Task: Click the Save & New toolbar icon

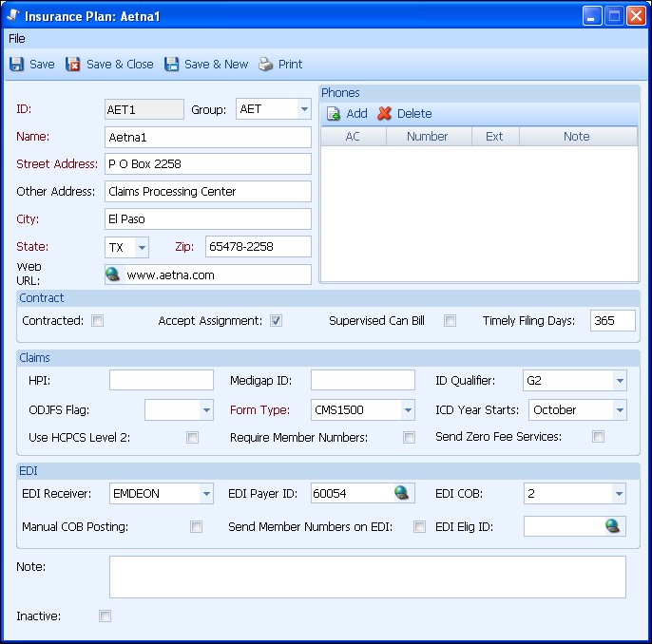Action: point(172,65)
